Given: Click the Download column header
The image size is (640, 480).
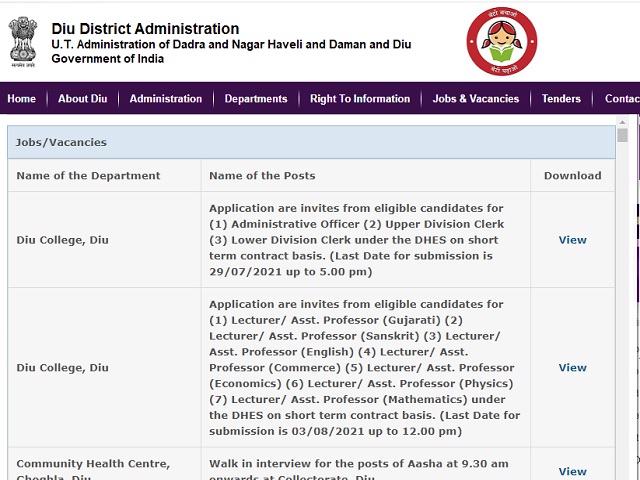Looking at the screenshot, I should (573, 176).
